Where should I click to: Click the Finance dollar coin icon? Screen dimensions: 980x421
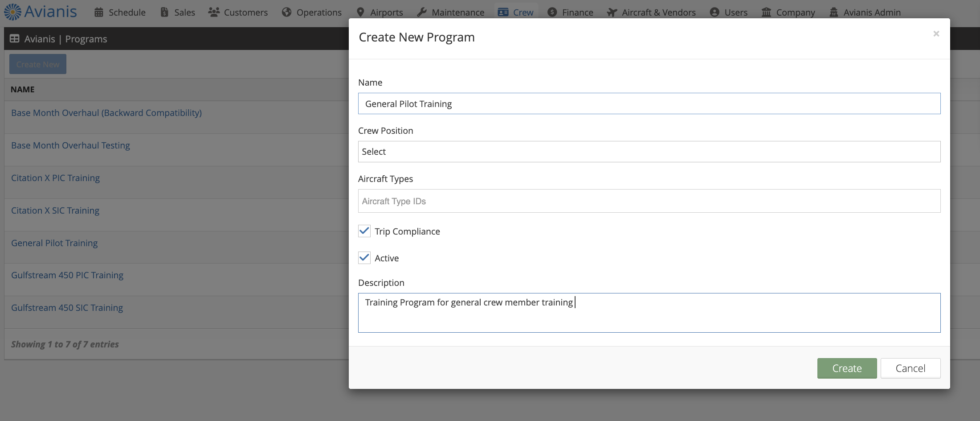pos(552,12)
